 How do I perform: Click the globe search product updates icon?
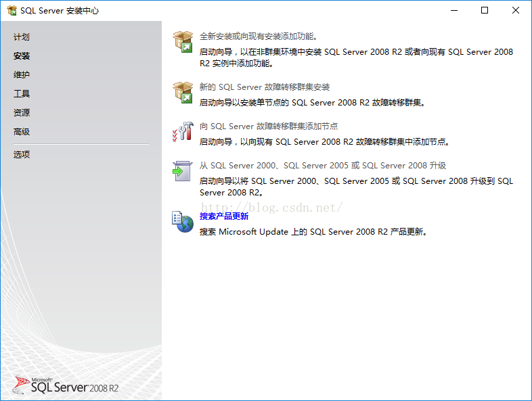click(x=183, y=222)
